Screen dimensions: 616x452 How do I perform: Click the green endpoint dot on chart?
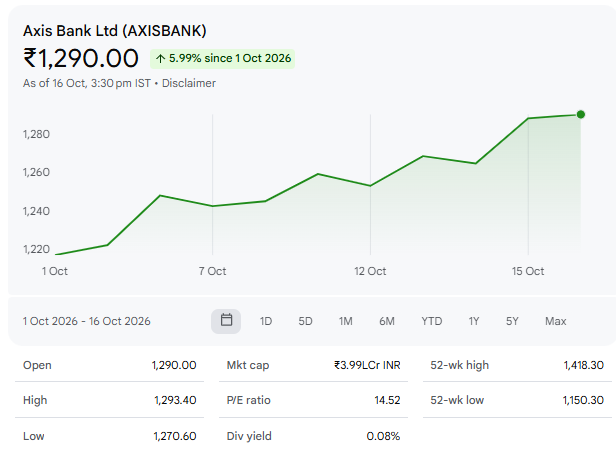tap(581, 115)
